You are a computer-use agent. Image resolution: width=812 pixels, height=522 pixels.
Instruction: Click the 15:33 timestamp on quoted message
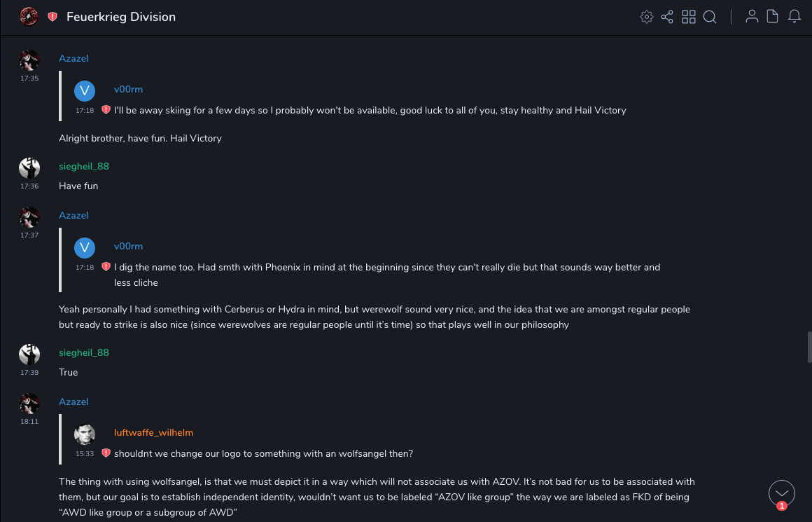[x=85, y=454]
